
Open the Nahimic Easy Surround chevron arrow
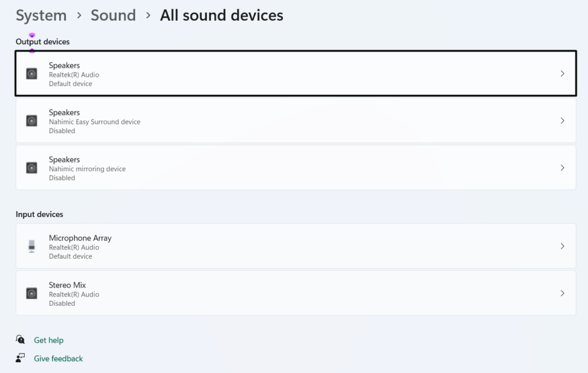point(562,121)
